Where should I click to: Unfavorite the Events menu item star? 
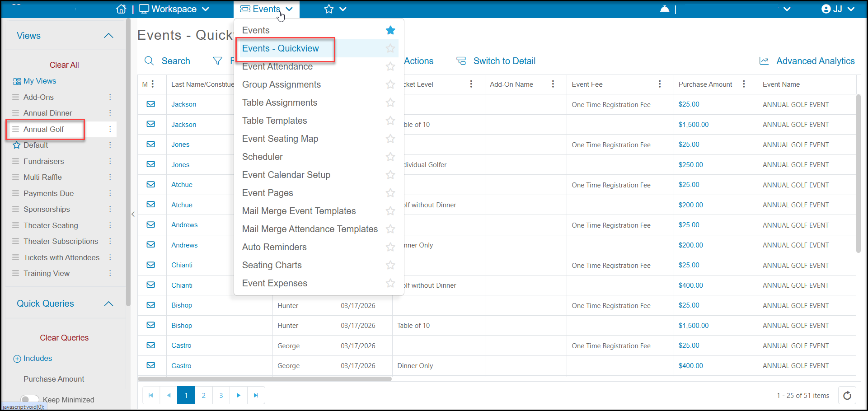point(390,30)
